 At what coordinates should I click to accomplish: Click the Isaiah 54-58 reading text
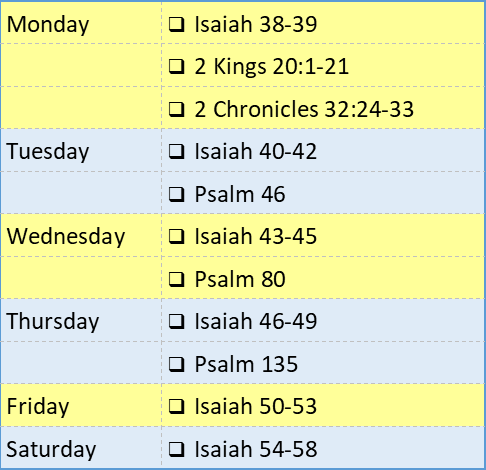(x=256, y=449)
